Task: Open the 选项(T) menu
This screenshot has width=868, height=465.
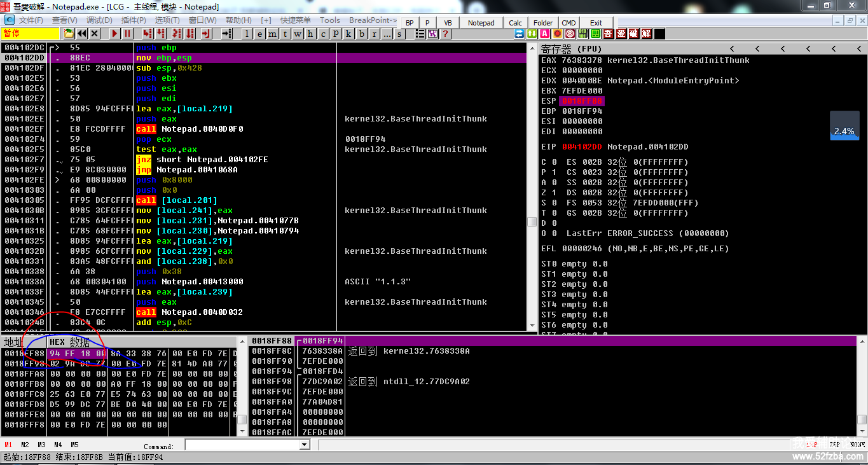Action: coord(167,20)
